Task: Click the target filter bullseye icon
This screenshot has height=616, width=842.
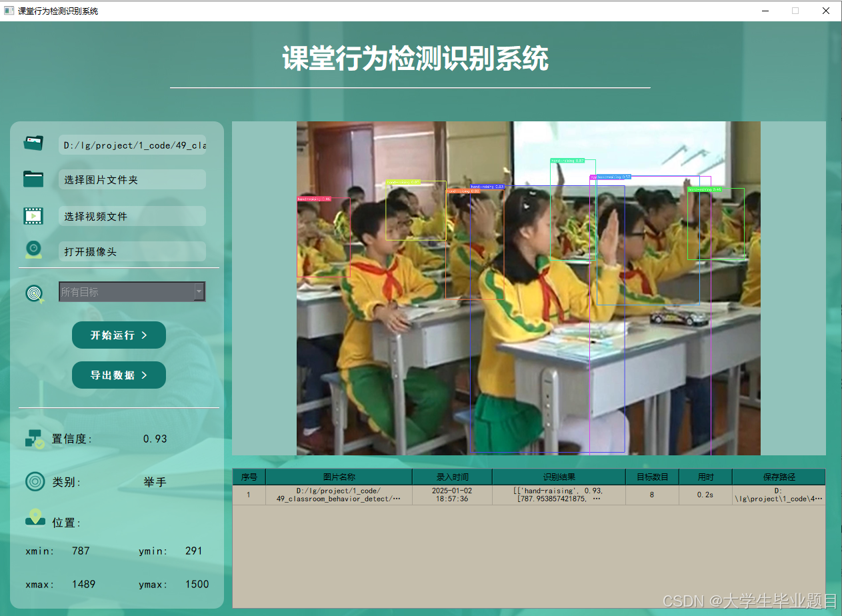Action: [x=35, y=293]
